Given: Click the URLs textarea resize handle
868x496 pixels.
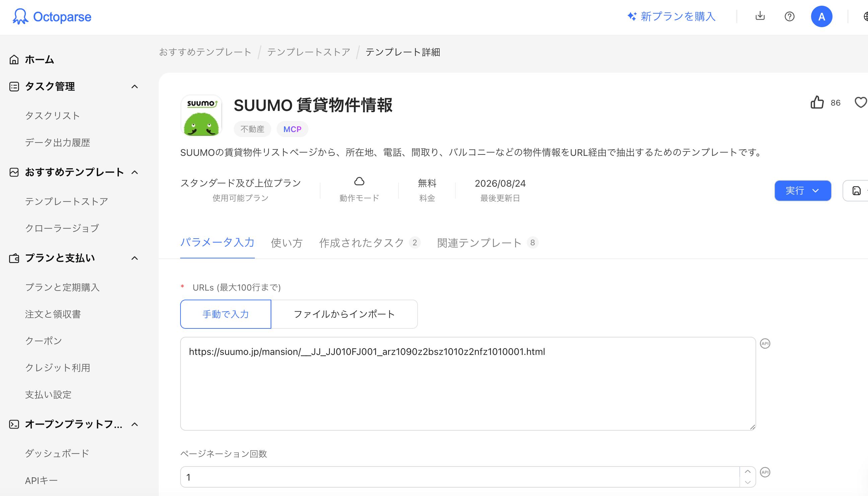Looking at the screenshot, I should [x=752, y=427].
